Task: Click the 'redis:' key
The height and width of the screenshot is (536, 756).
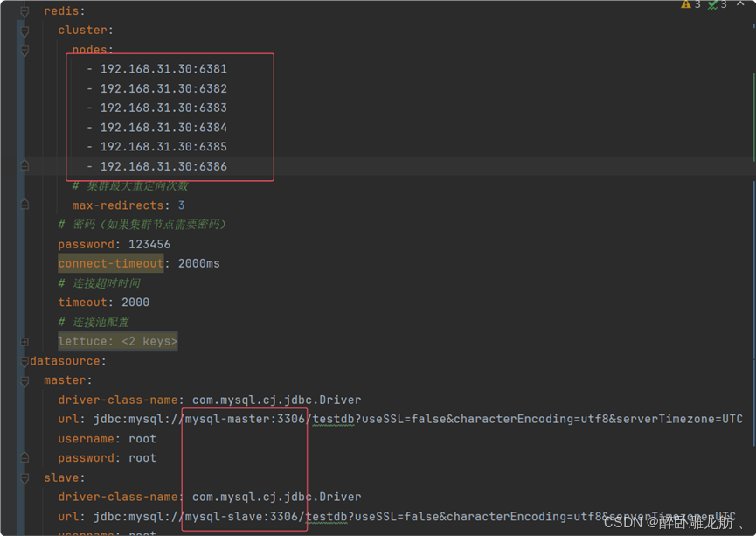Action: pyautogui.click(x=64, y=11)
